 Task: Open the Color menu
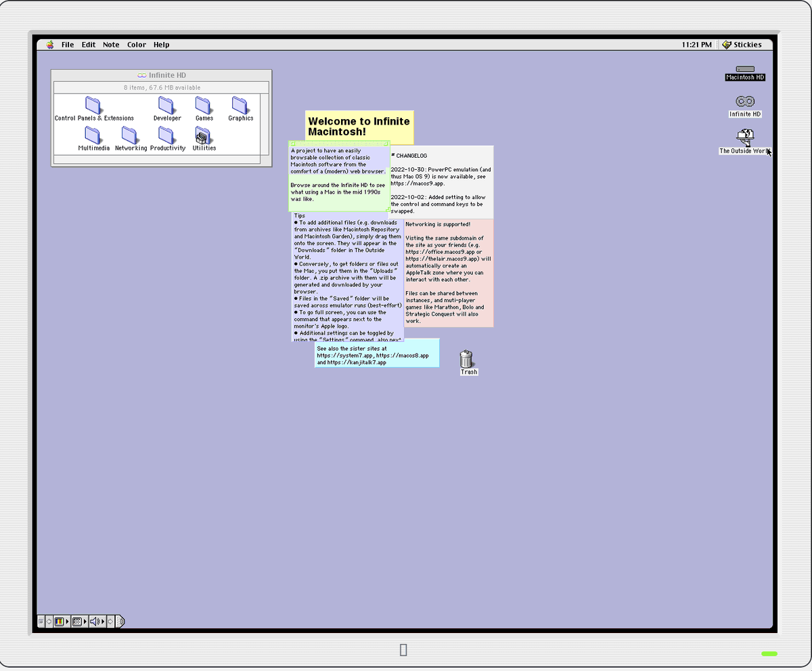(137, 45)
